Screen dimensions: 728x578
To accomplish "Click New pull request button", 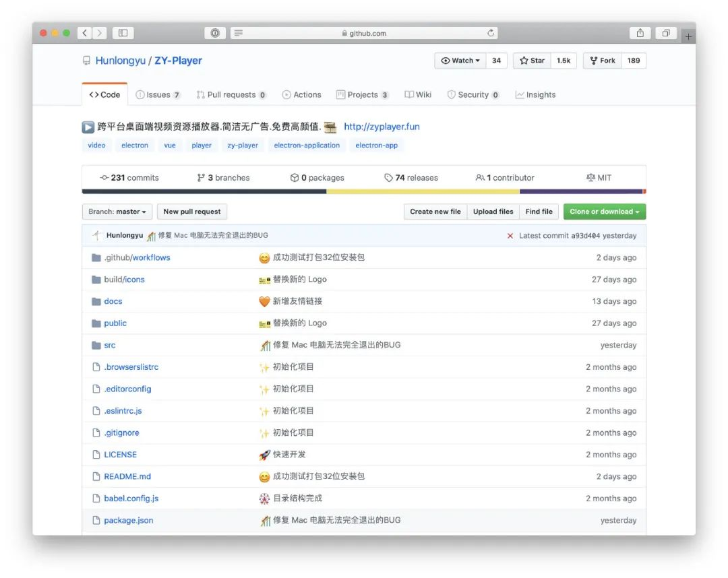I will tap(191, 212).
